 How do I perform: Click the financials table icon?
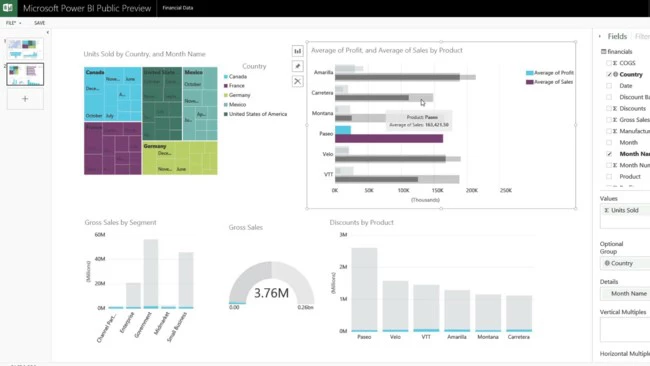pos(603,51)
